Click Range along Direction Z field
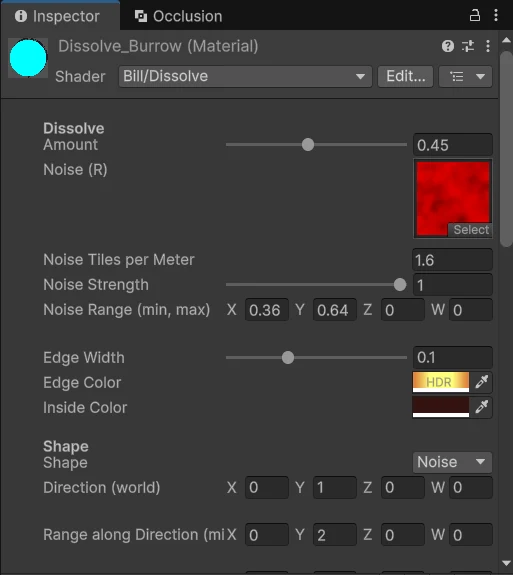 tap(403, 535)
